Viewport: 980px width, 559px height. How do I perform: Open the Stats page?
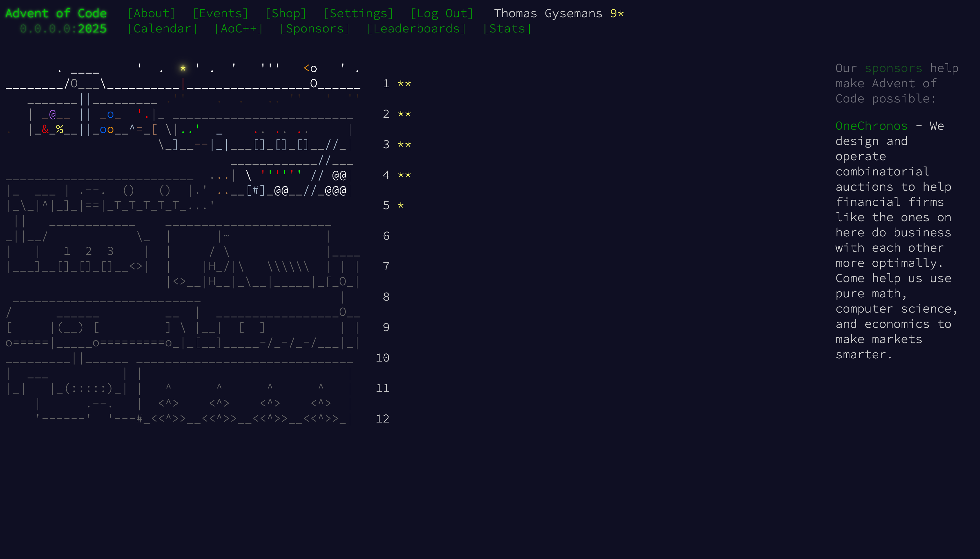(x=507, y=29)
